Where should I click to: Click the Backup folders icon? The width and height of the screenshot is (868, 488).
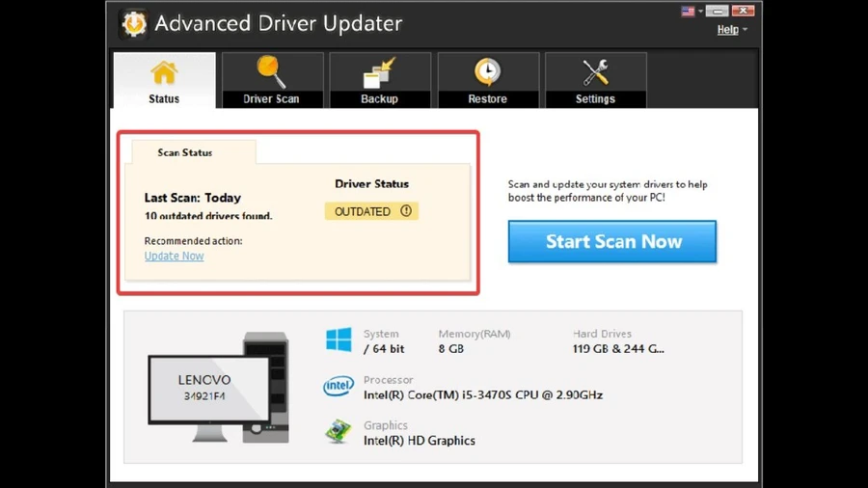379,72
